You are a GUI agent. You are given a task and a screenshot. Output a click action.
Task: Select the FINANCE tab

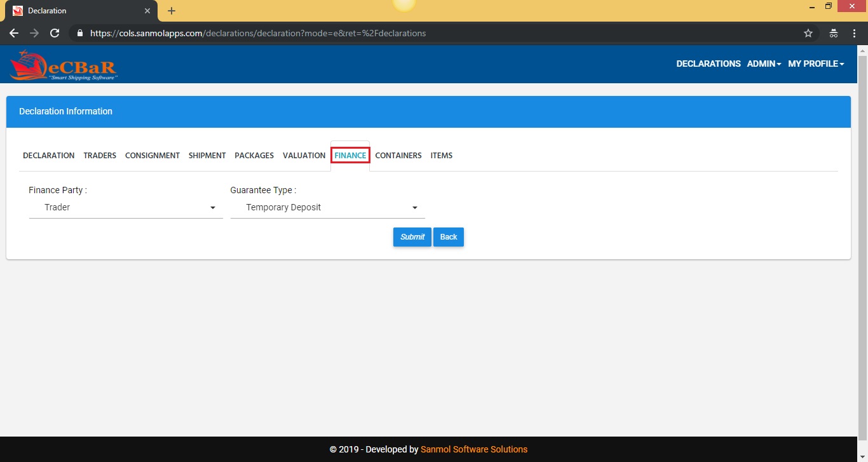(x=350, y=156)
